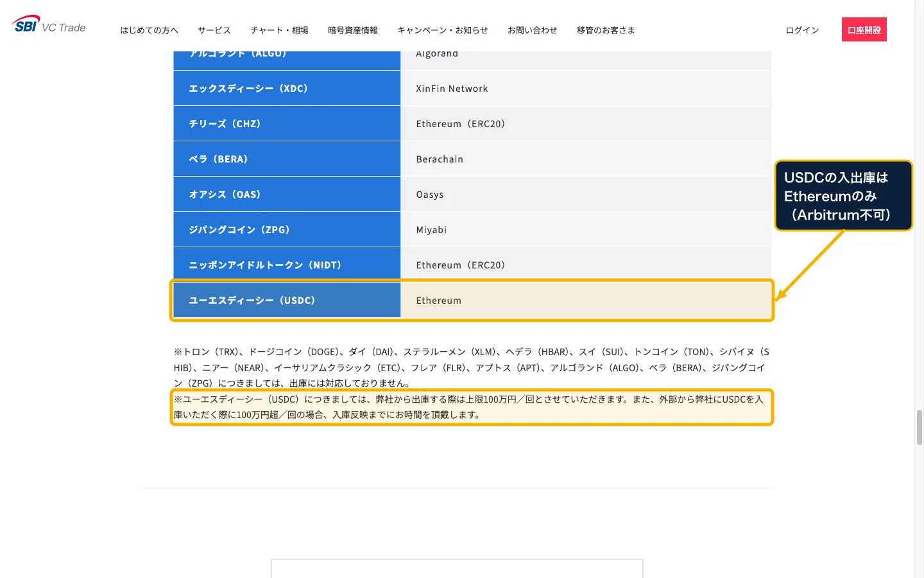Screen dimensions: 924x578
Task: Select the ニッポンアイドルトークン（NIDT） cell
Action: [287, 265]
